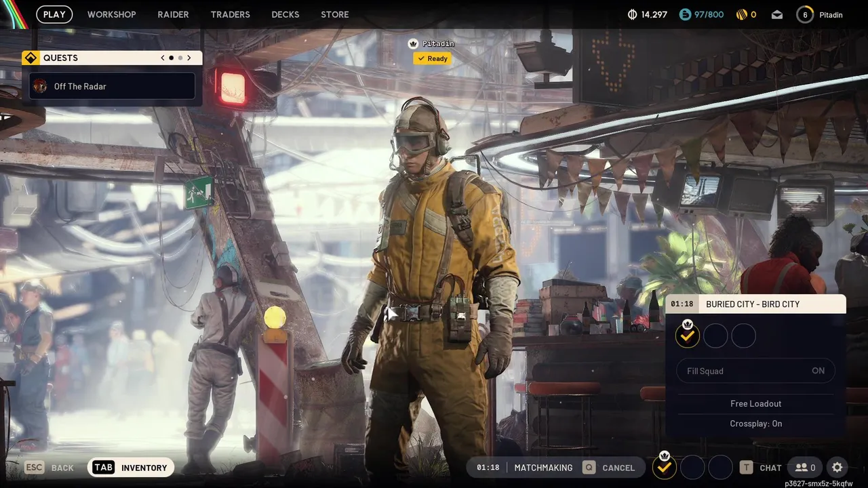Open the friends list icon showing 0
Image resolution: width=868 pixels, height=488 pixels.
(x=806, y=468)
